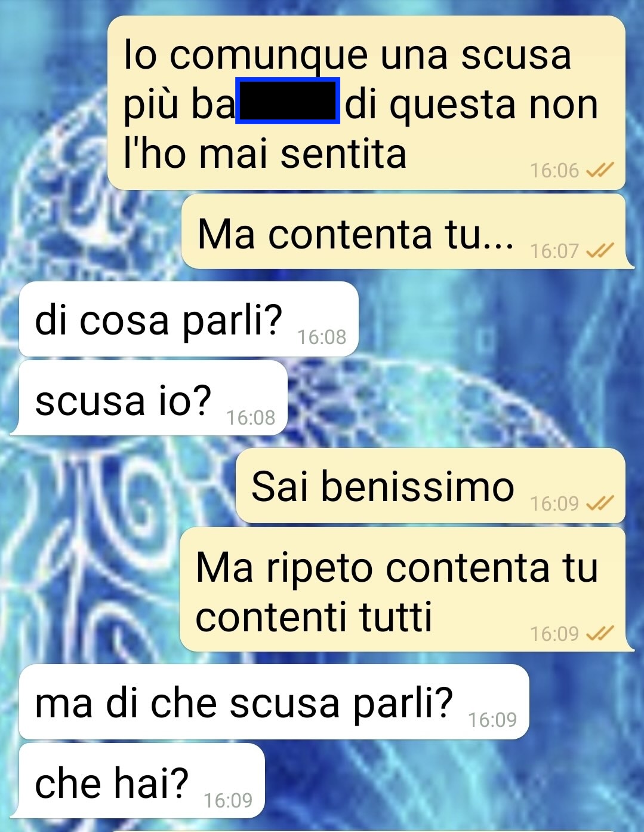Tap the double ticks on 'Sai benissimo' message

[x=600, y=504]
